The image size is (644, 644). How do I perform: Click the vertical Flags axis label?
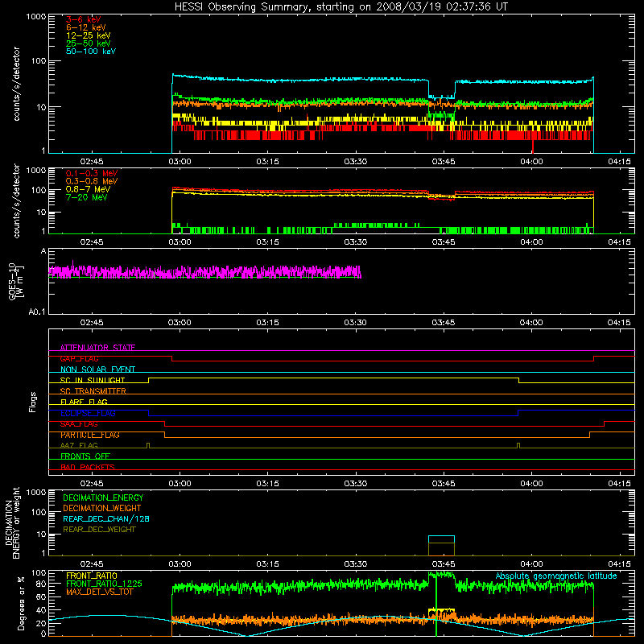pos(33,402)
